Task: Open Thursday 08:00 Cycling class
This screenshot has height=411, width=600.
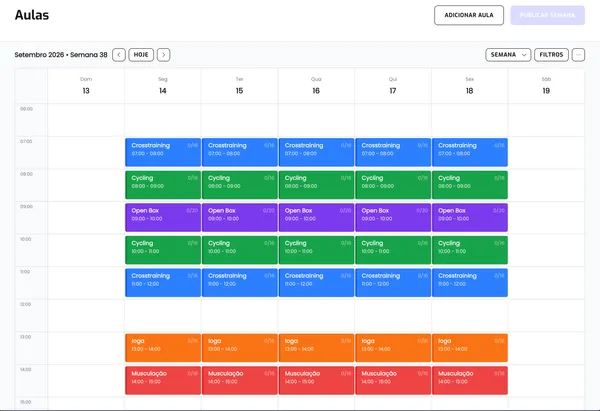Action: tap(393, 185)
